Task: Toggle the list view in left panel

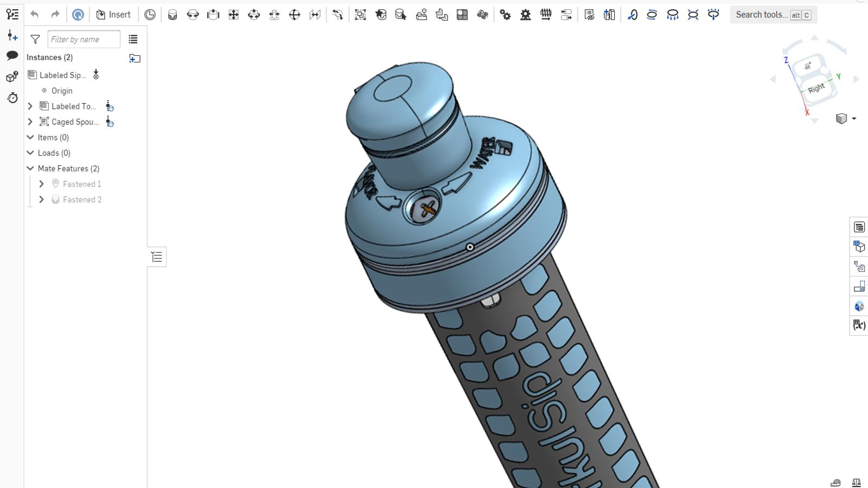Action: pos(133,38)
